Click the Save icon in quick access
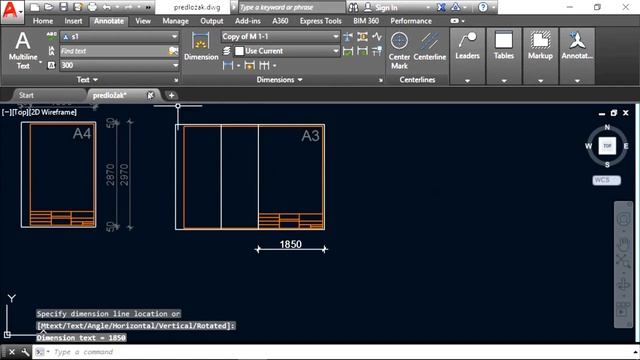Viewport: 640px width, 360px height. (x=63, y=7)
